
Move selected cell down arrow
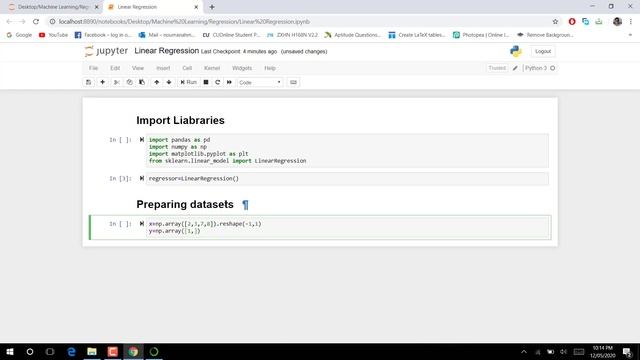169,82
